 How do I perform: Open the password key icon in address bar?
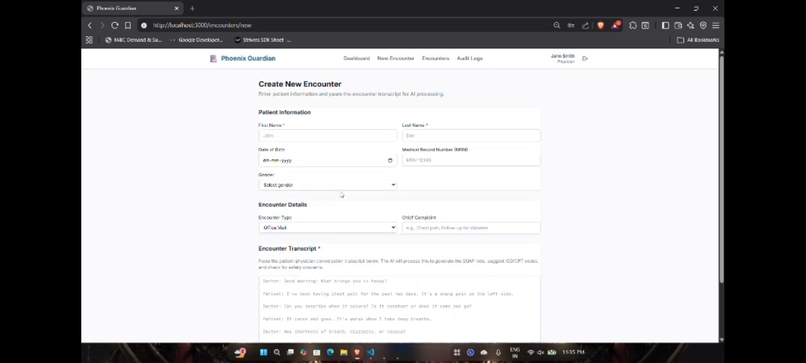tap(571, 25)
